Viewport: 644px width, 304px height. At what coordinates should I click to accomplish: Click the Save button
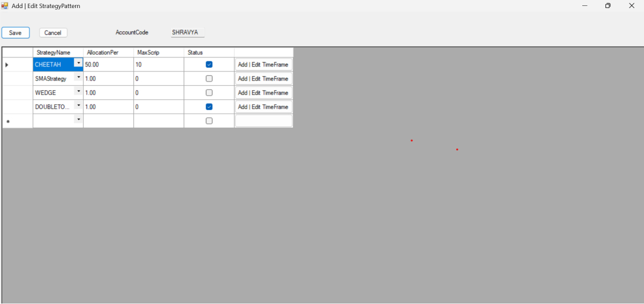pos(16,33)
